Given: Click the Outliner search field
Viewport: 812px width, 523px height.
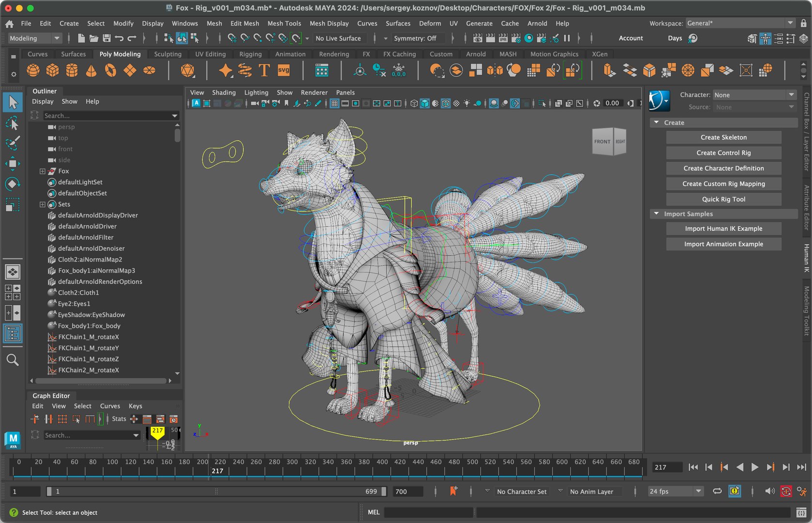Looking at the screenshot, I should click(111, 116).
